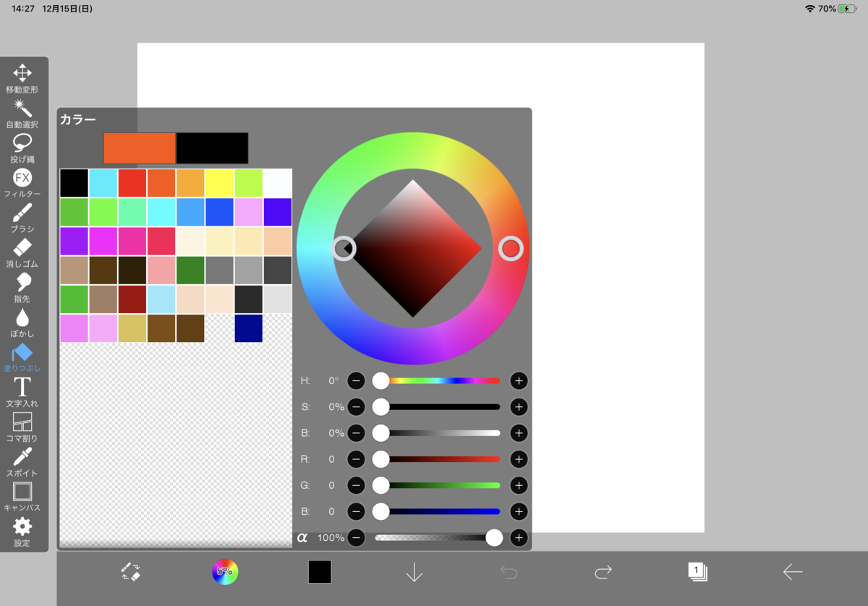This screenshot has height=606, width=868.
Task: Click the カラー panel title
Action: [x=78, y=120]
